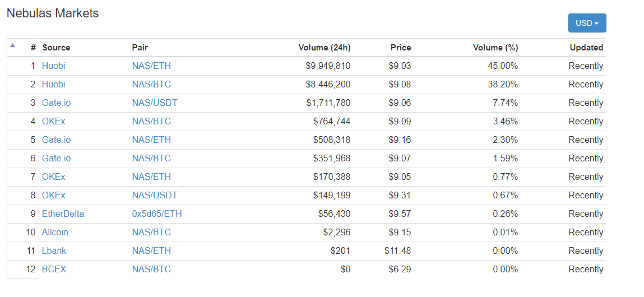644x297 pixels.
Task: Visit the Allcoin exchange link
Action: click(55, 233)
